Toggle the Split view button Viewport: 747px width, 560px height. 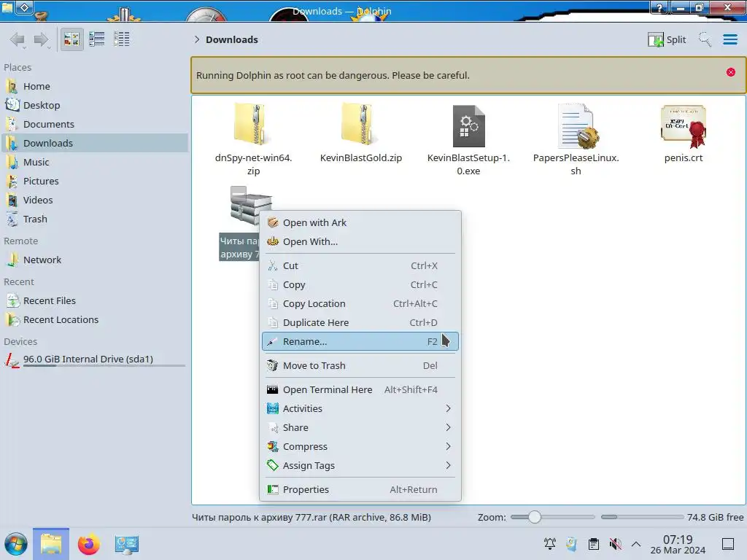tap(667, 39)
